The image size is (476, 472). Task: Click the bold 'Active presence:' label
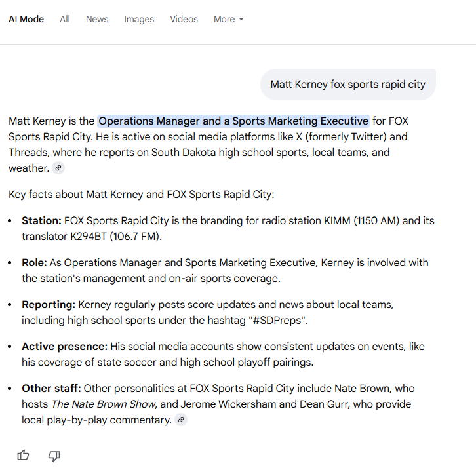pyautogui.click(x=65, y=346)
